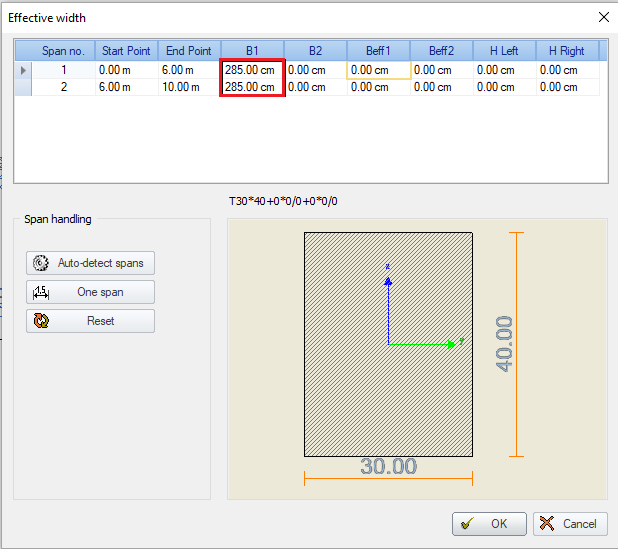Close the Effective width dialog
The image size is (618, 549).
(x=604, y=17)
